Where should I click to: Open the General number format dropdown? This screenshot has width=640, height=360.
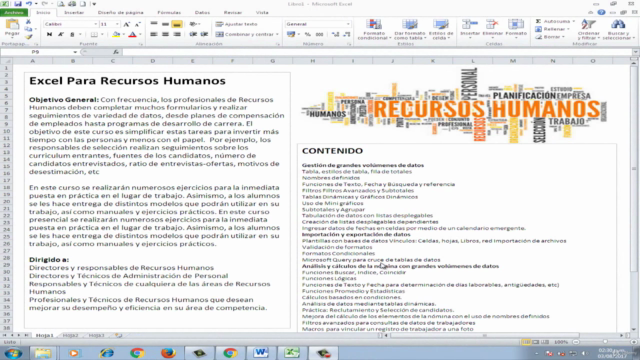click(x=348, y=24)
